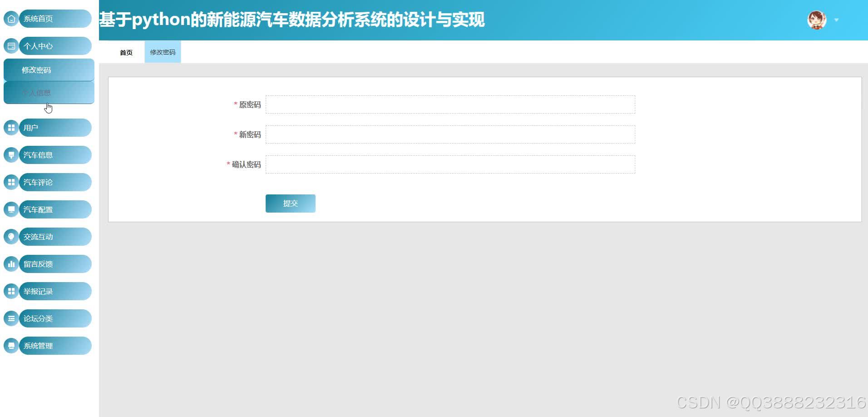Expand the 汽车配置 sidebar menu
The height and width of the screenshot is (417, 868).
pyautogui.click(x=55, y=209)
